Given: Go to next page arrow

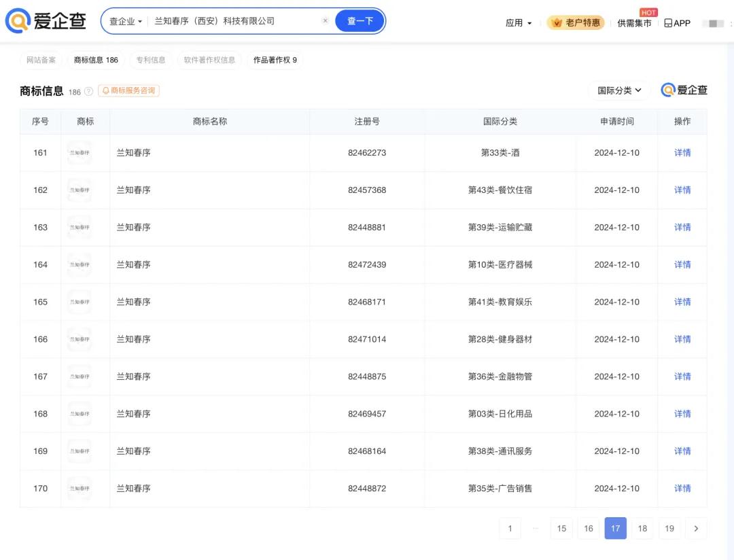Looking at the screenshot, I should tap(696, 528).
